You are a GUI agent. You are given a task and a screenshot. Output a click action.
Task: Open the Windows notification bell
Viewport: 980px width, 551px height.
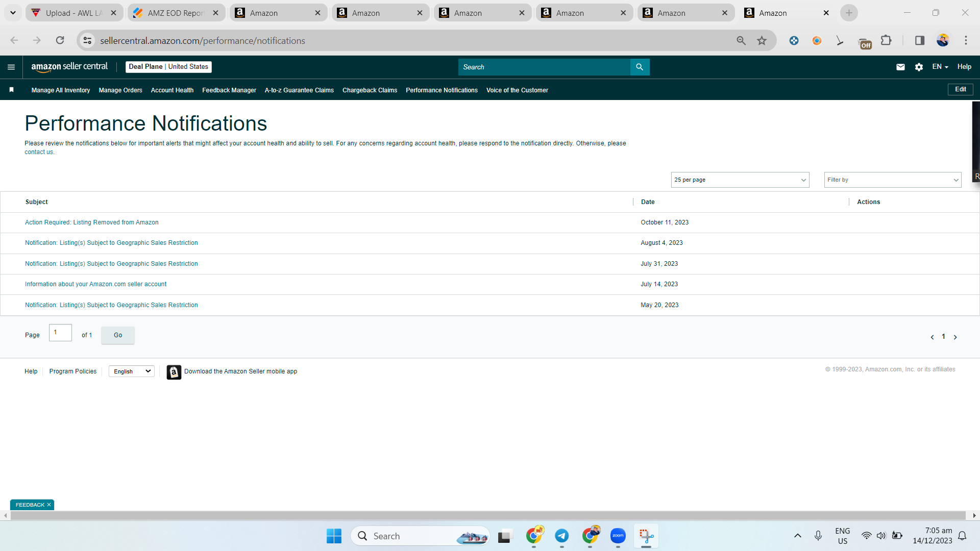pyautogui.click(x=962, y=536)
